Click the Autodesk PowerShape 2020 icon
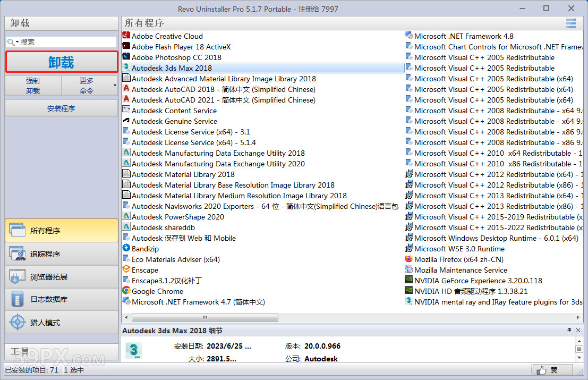The width and height of the screenshot is (588, 380). [126, 216]
